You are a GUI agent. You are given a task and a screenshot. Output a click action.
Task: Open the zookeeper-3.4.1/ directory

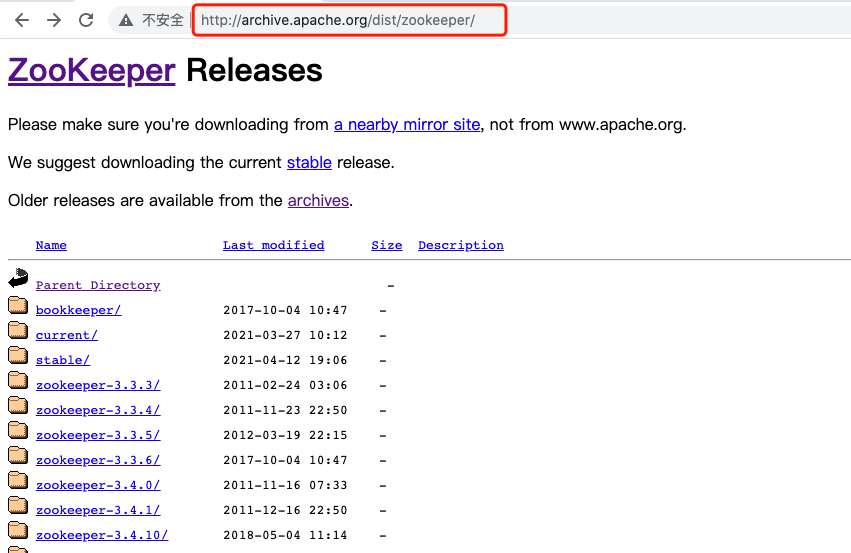pyautogui.click(x=98, y=510)
